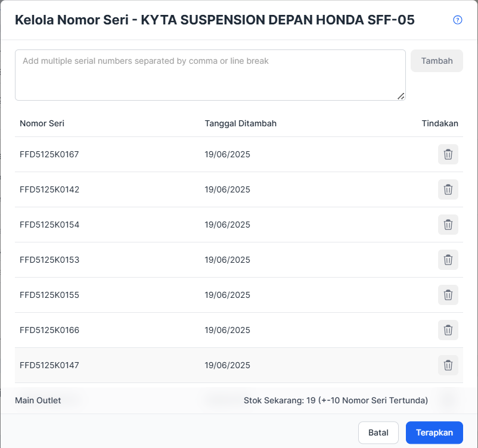Image resolution: width=478 pixels, height=448 pixels.
Task: Click the Nomor Seri column header
Action: click(x=42, y=123)
